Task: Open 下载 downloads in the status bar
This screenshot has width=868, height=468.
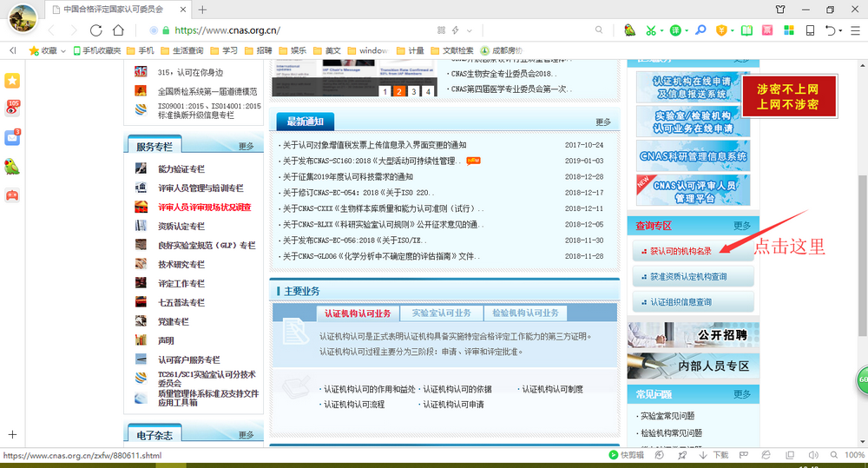Action: [x=715, y=455]
